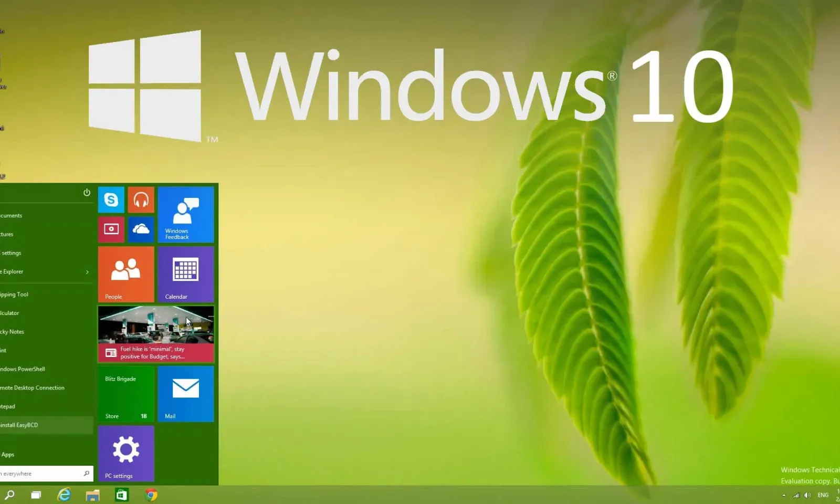
Task: Open the Skype tile
Action: click(111, 199)
